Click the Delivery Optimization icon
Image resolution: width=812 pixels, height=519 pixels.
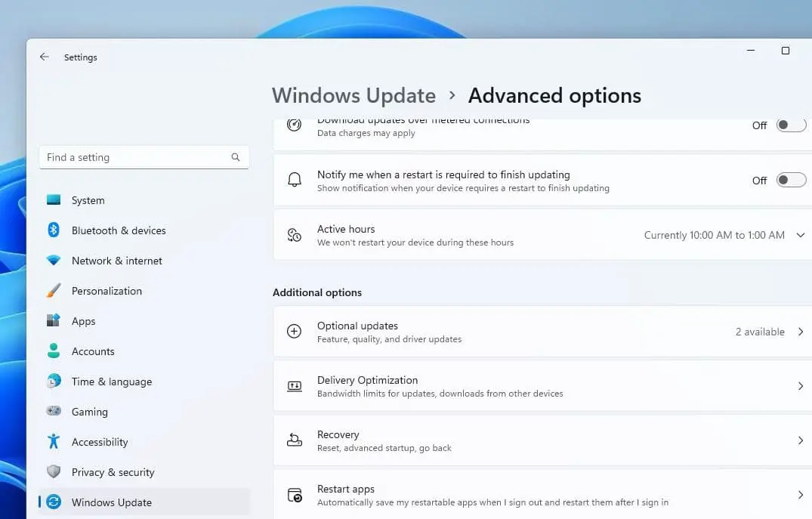(294, 386)
